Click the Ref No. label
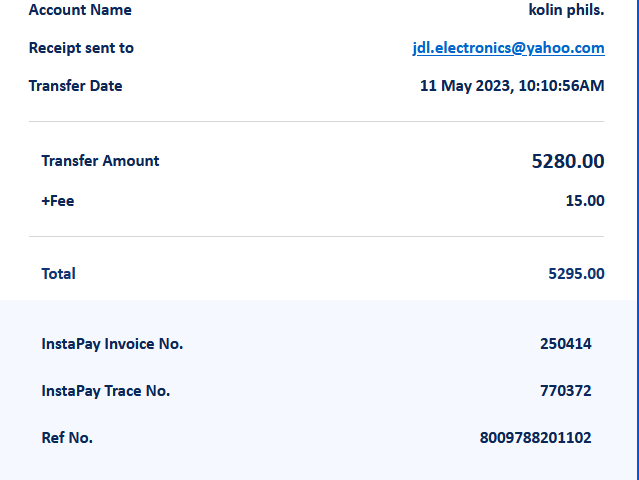The image size is (639, 480). point(67,438)
